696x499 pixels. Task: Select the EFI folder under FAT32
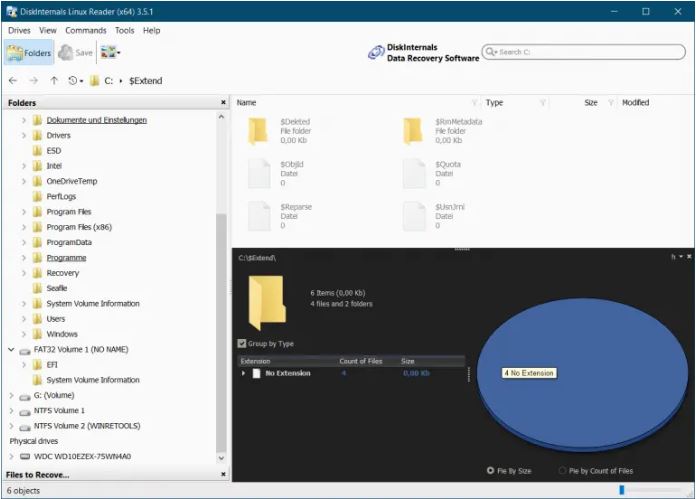pos(52,365)
